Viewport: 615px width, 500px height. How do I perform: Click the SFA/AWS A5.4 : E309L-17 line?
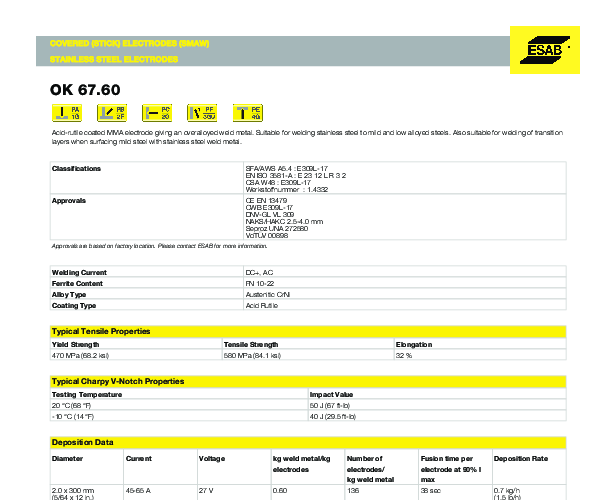pos(287,169)
